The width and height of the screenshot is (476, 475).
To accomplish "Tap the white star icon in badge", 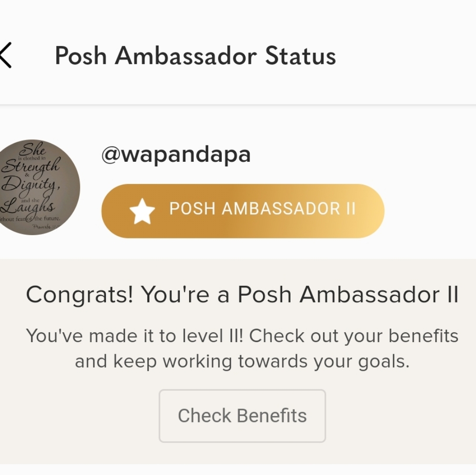I will (x=142, y=211).
